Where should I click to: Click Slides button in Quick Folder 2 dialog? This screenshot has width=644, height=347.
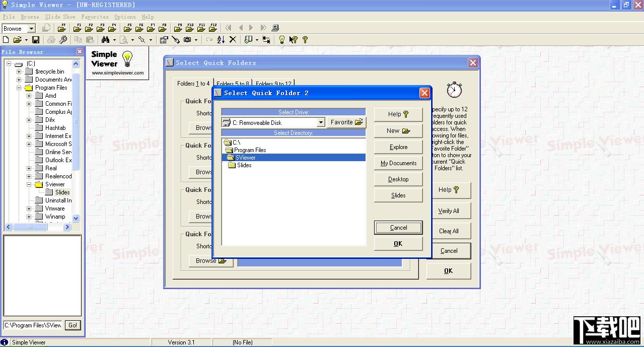(x=398, y=195)
